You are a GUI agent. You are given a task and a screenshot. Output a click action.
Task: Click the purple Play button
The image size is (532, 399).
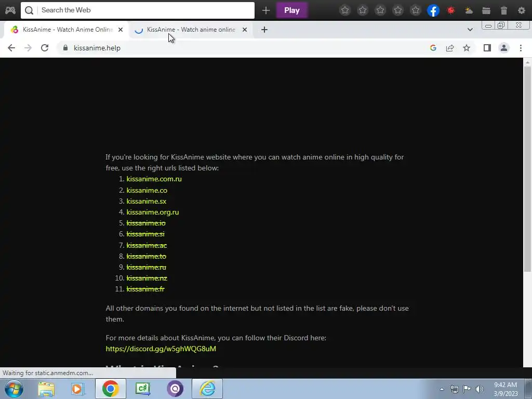coord(292,10)
